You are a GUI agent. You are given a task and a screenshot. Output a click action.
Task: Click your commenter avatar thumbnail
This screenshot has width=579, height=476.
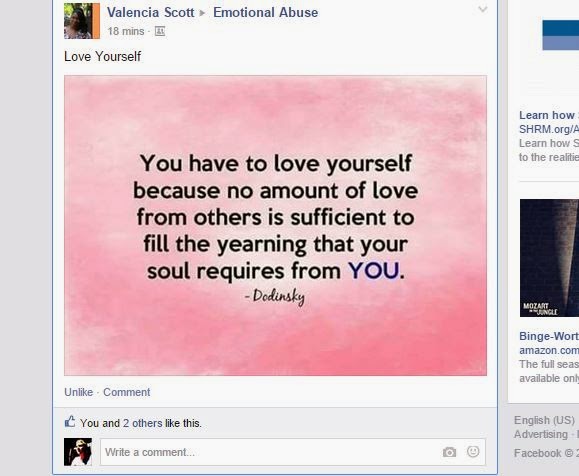pos(78,452)
